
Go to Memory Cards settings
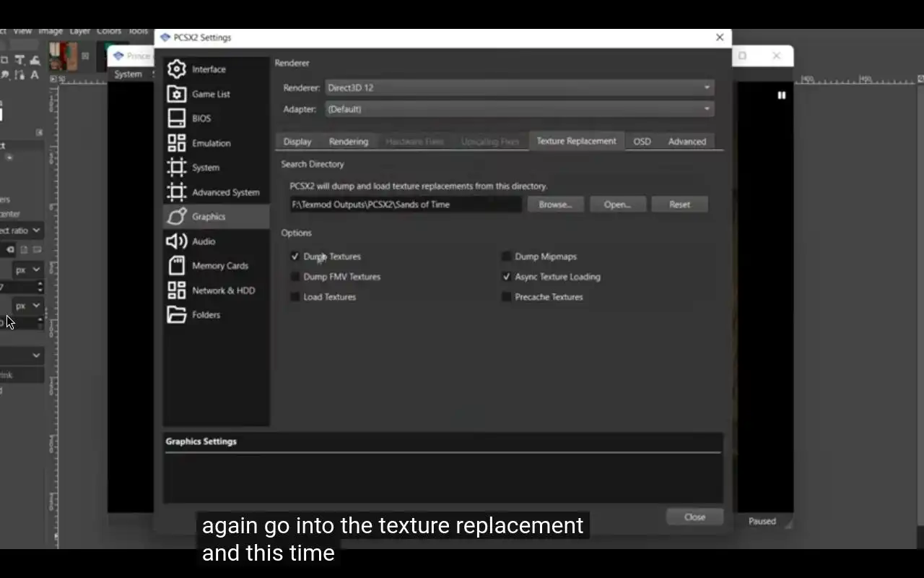pyautogui.click(x=216, y=266)
